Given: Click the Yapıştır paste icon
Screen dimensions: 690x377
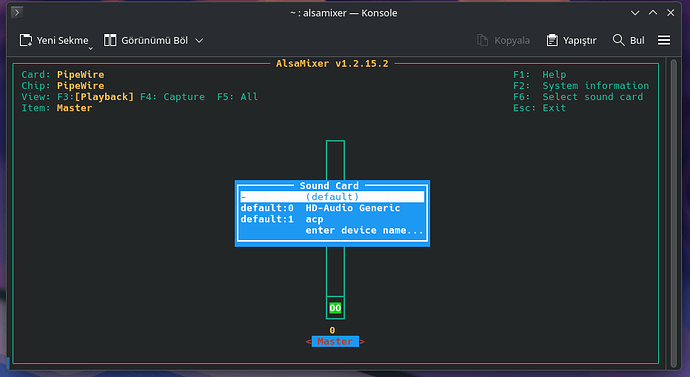Looking at the screenshot, I should pos(552,40).
